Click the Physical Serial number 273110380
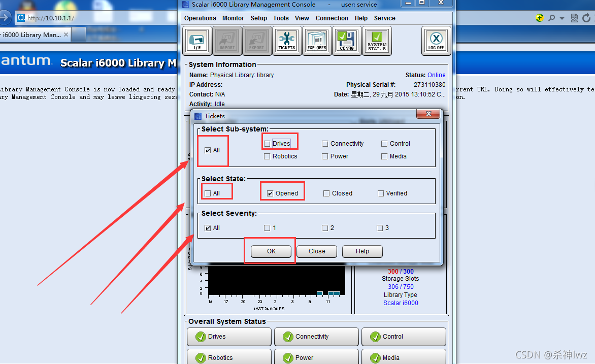Viewport: 595px width, 364px height. [x=429, y=85]
